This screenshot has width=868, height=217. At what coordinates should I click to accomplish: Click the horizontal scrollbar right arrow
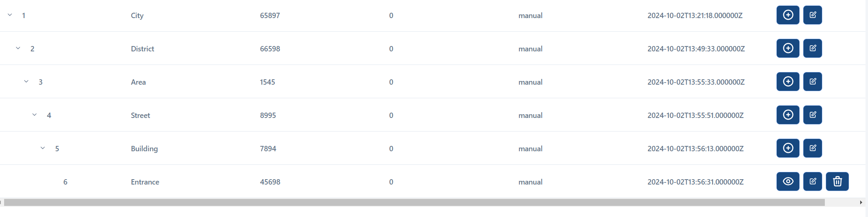pyautogui.click(x=861, y=203)
